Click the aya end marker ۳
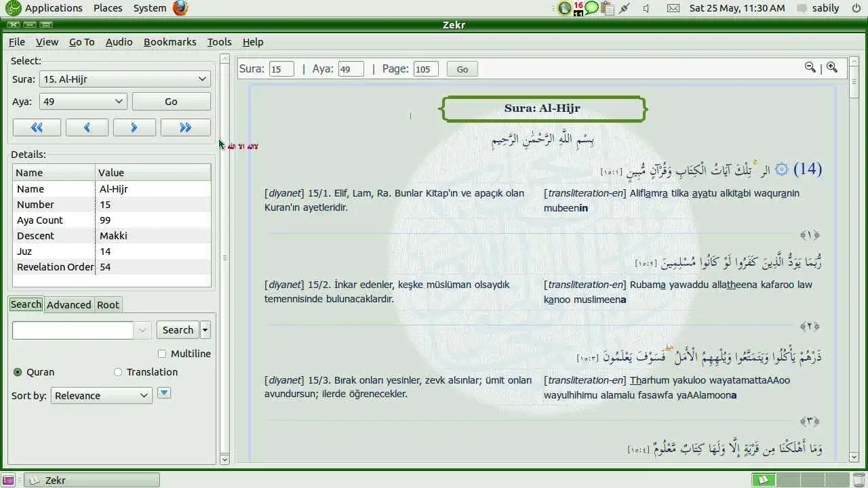Viewport: 868px width, 488px height. pos(810,421)
